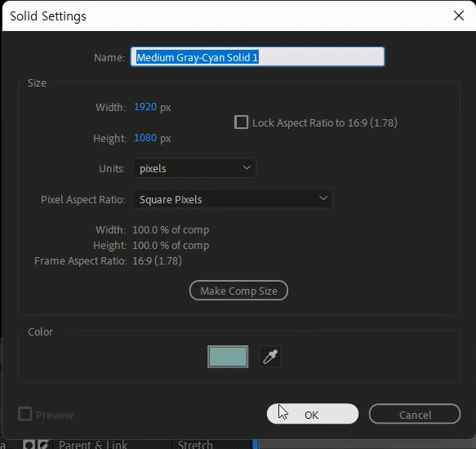Toggle the Preview checkbox
Image resolution: width=476 pixels, height=449 pixels.
tap(24, 414)
